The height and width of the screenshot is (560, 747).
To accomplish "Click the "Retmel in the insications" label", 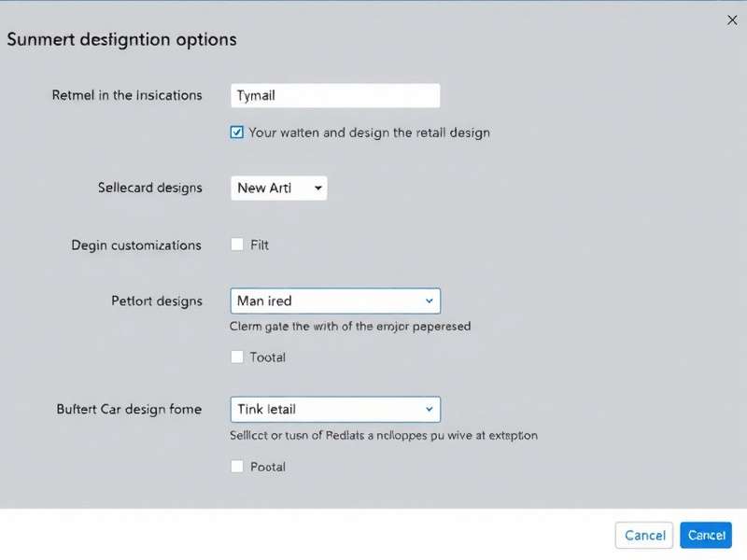I will coord(126,94).
